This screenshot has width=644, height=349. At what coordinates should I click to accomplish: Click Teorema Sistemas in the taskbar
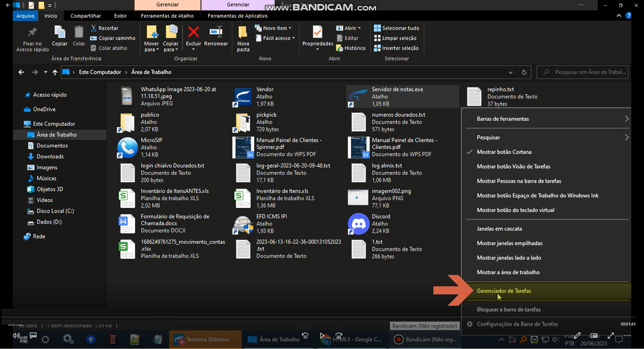pos(205,339)
